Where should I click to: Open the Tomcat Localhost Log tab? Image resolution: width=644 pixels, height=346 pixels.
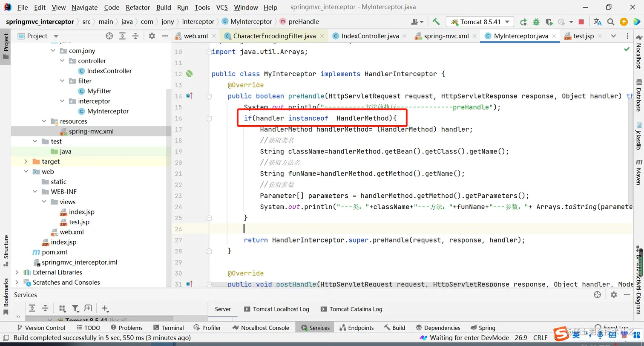(276, 309)
